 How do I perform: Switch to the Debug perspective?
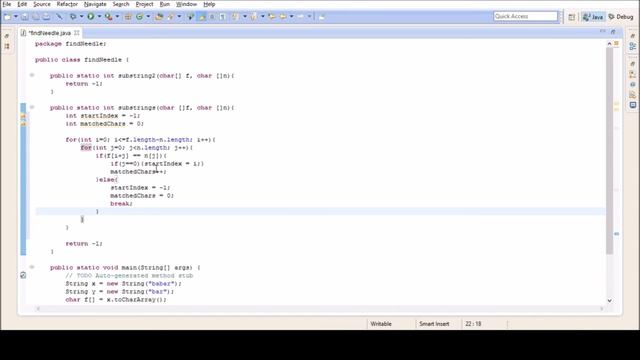(x=621, y=17)
